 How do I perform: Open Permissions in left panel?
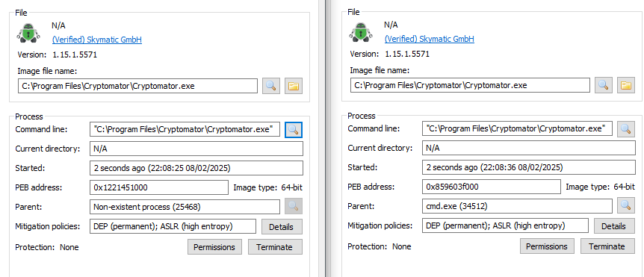point(214,247)
